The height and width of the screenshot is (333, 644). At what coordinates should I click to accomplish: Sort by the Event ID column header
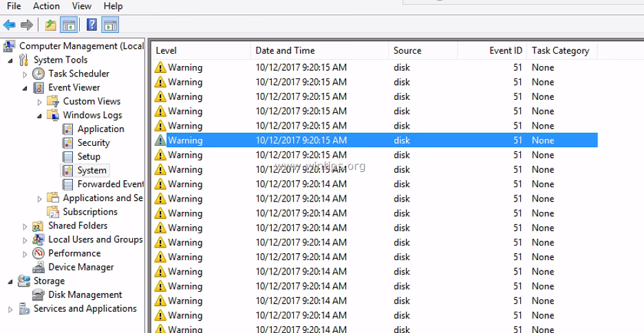coord(492,50)
